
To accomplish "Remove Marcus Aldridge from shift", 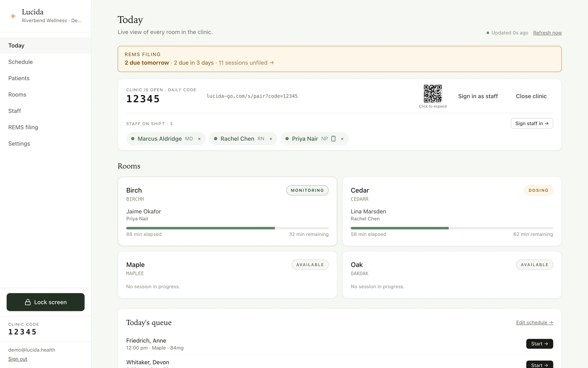I will (x=199, y=139).
